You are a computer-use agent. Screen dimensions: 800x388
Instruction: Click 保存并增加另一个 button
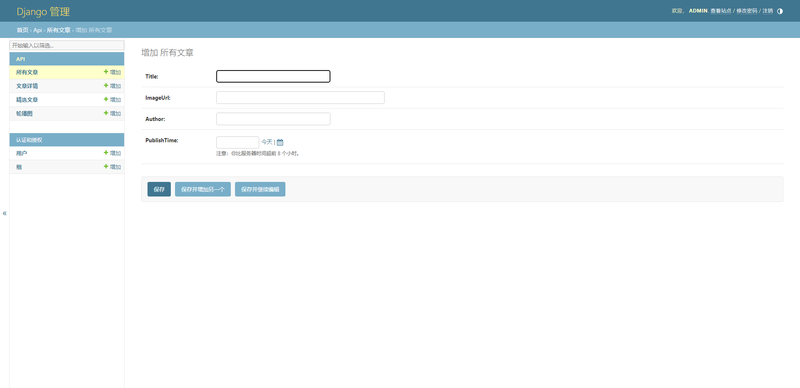coord(203,189)
